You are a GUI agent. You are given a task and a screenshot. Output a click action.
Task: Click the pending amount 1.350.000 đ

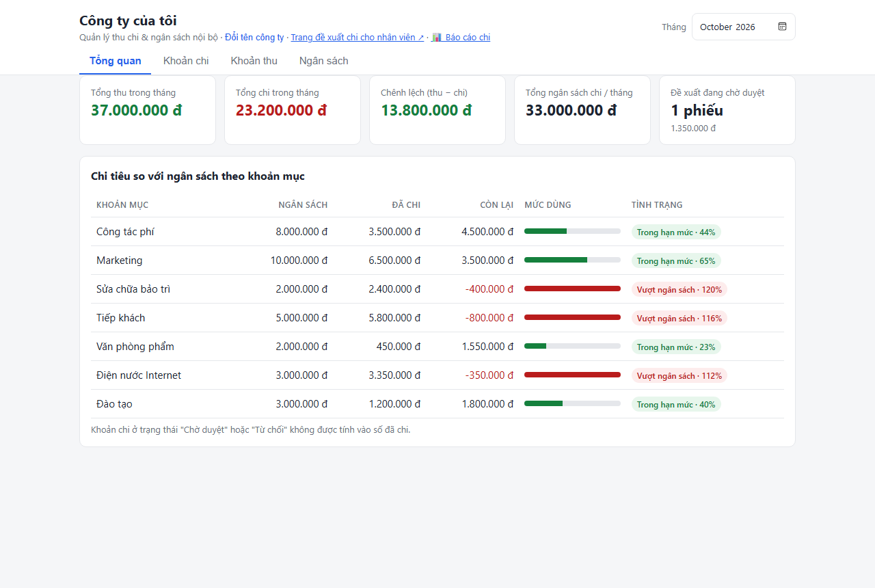(693, 128)
